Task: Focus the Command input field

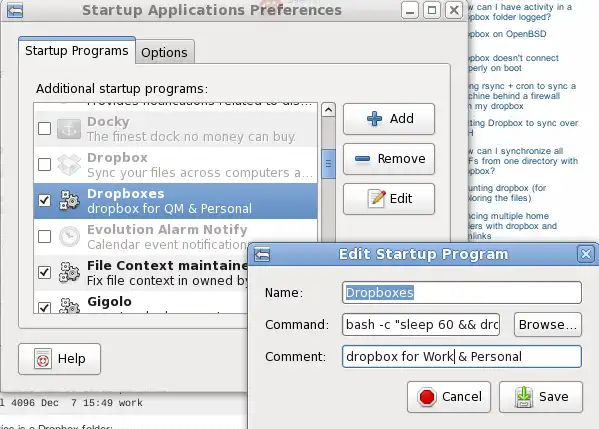Action: click(x=421, y=325)
